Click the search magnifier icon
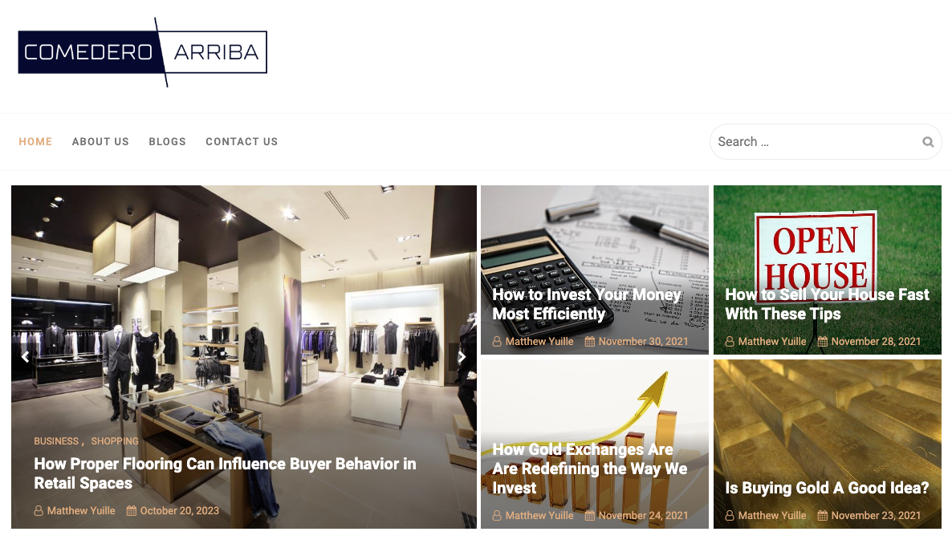 (x=928, y=142)
